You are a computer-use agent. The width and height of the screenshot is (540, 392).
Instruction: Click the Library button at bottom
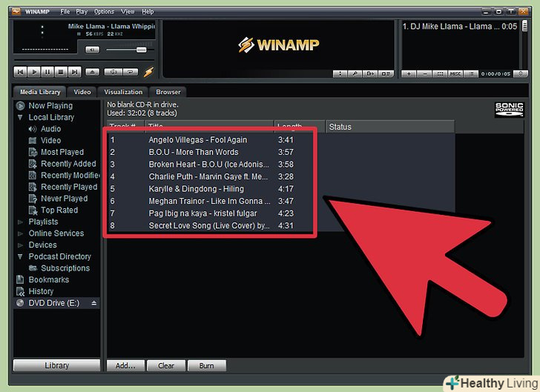point(57,365)
